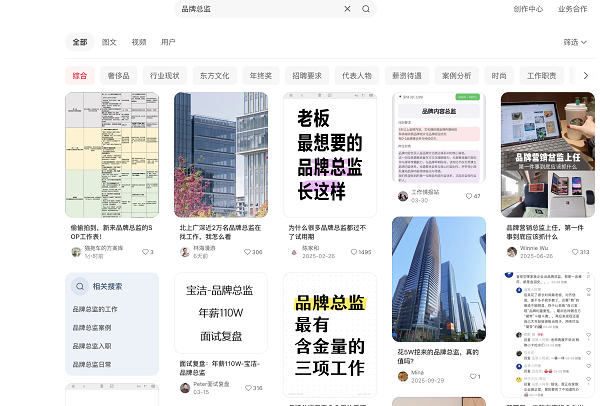Like the 宝洁 interview post with 316 likes
Screen dimensions: 600x406
(x=246, y=388)
